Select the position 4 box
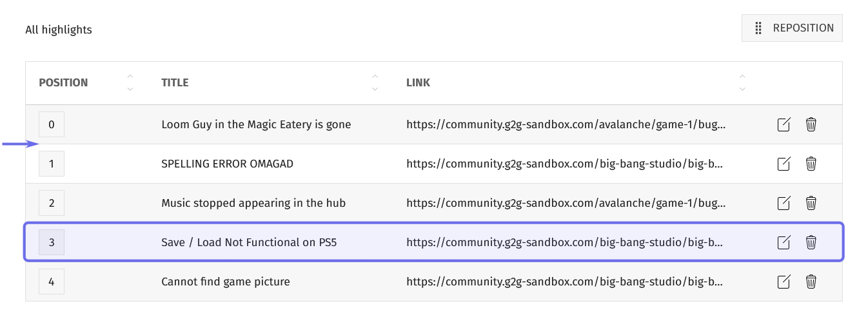Image resolution: width=868 pixels, height=326 pixels. 52,282
